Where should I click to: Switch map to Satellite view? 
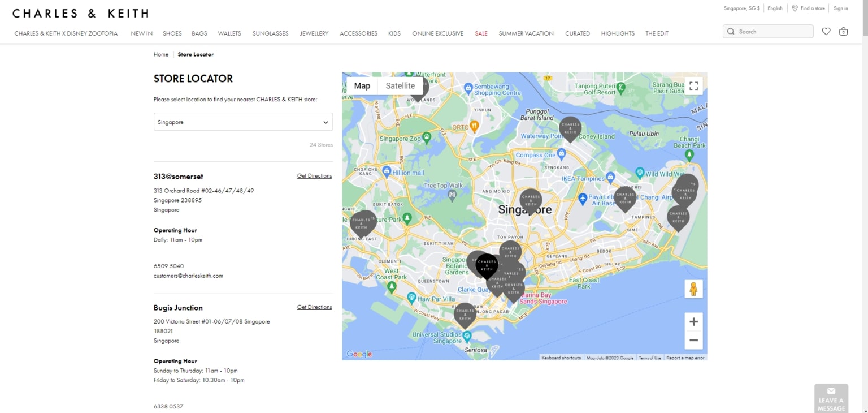pyautogui.click(x=400, y=86)
